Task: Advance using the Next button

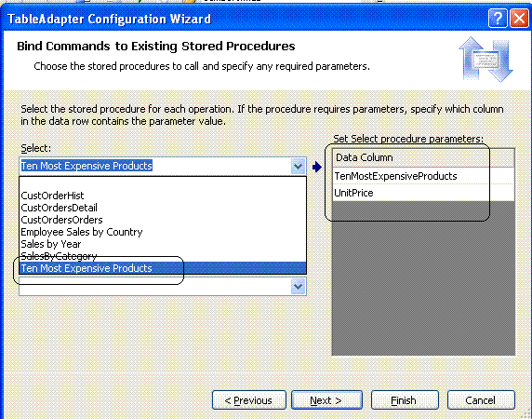Action: click(x=326, y=400)
